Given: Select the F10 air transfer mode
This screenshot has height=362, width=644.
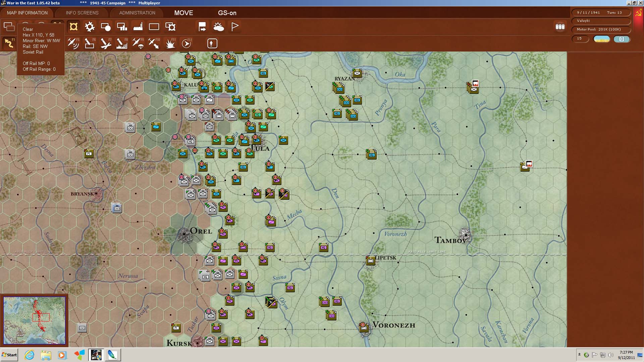Looking at the screenshot, I should coord(154,43).
